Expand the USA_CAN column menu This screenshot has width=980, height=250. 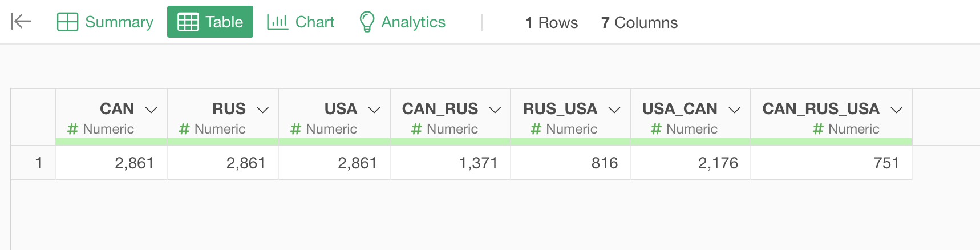pyautogui.click(x=735, y=110)
